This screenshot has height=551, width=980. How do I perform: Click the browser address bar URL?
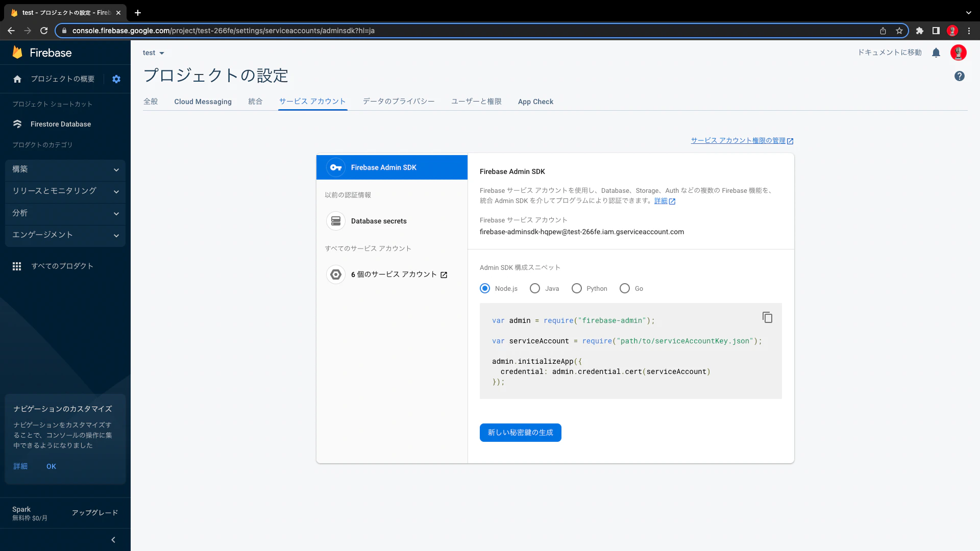(x=224, y=31)
